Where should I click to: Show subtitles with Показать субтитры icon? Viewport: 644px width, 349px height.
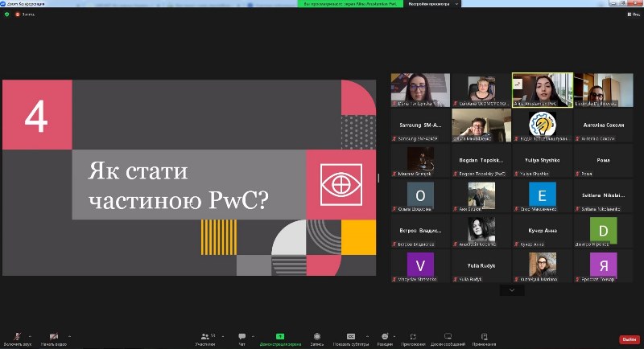tap(351, 336)
